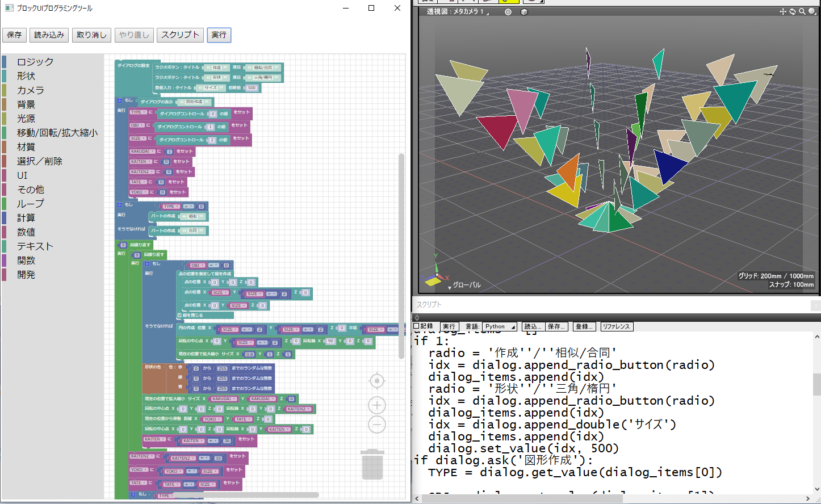The height and width of the screenshot is (504, 821).
Task: Select the pan view tool in the viewport toolbar
Action: (x=783, y=12)
